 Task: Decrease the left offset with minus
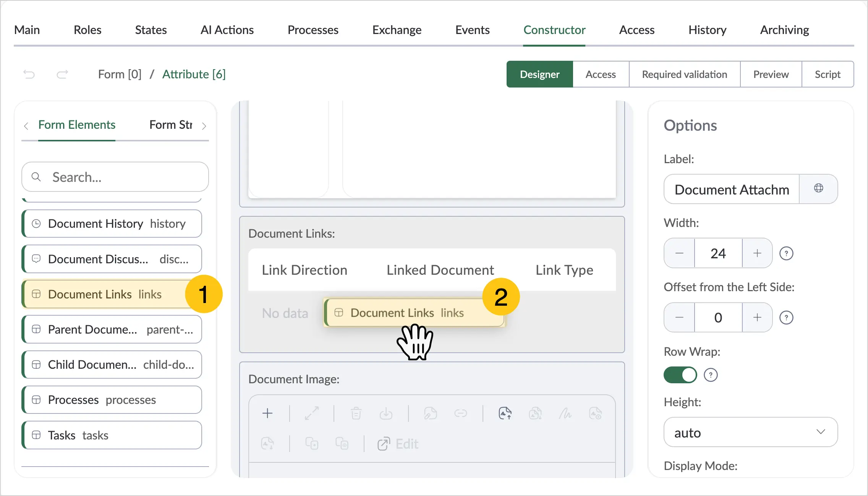679,318
